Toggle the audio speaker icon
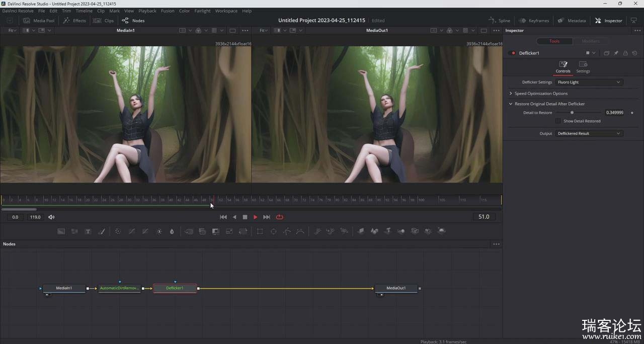This screenshot has width=644, height=344. [51, 217]
